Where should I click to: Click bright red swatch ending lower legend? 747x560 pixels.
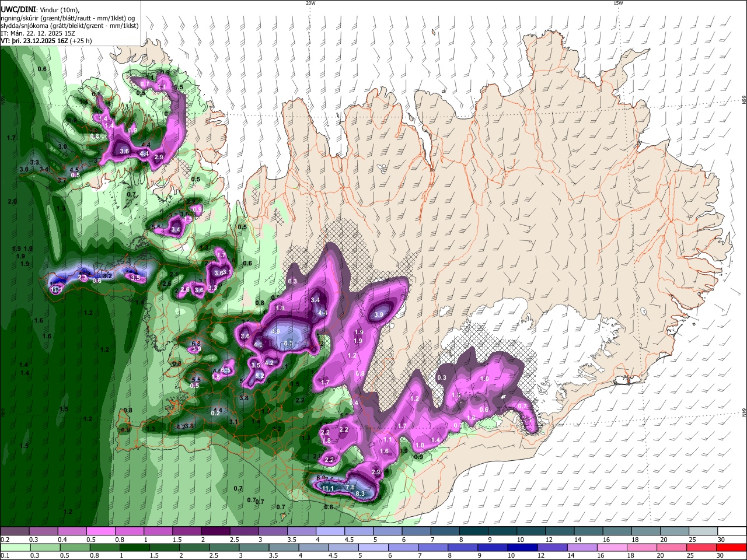coord(732,547)
